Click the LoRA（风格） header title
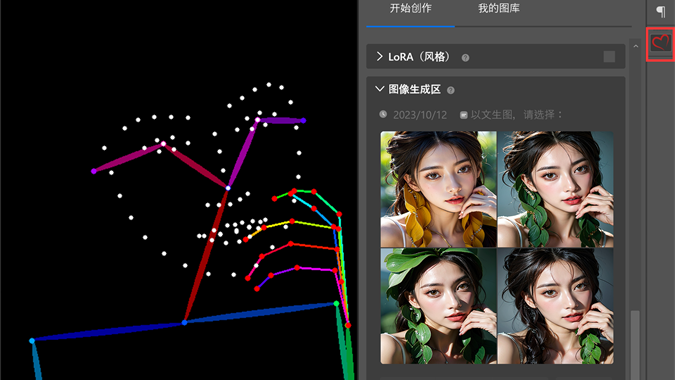Screen dimensions: 675x380 click(419, 57)
